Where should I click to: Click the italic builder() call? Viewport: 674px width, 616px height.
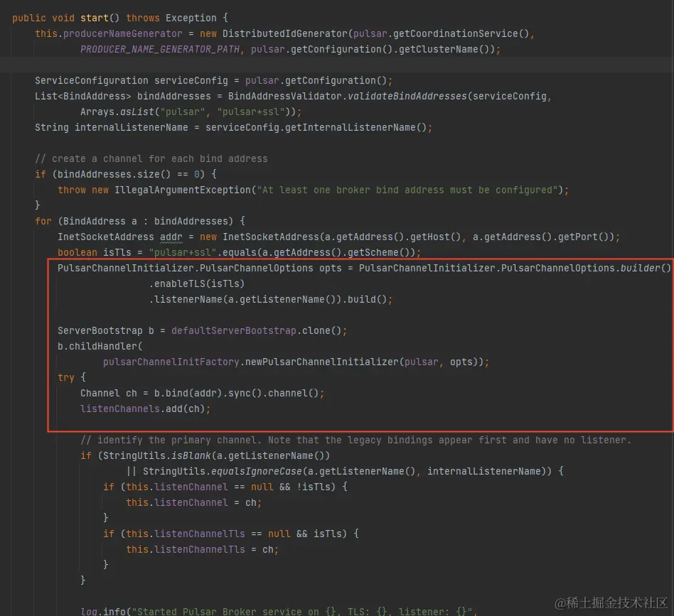point(646,269)
